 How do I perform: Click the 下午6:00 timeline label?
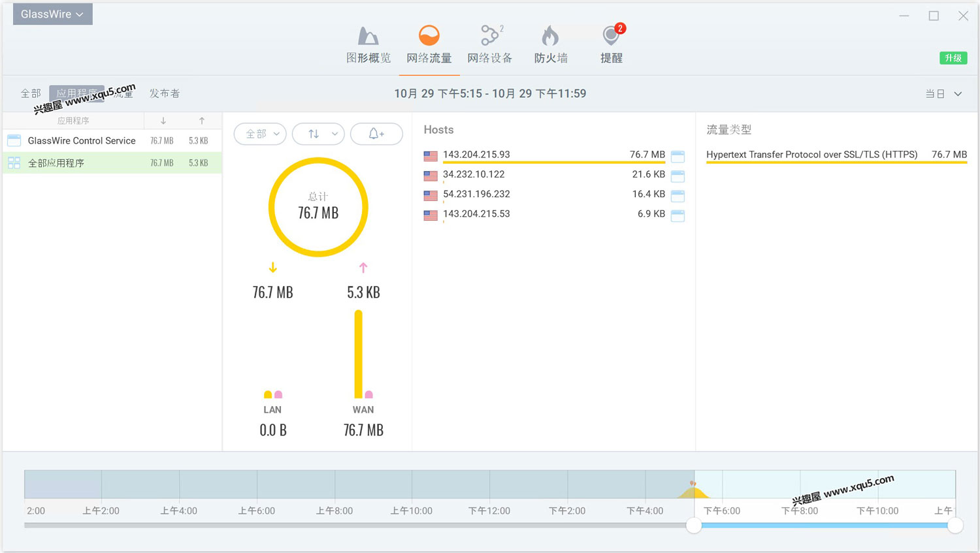722,511
